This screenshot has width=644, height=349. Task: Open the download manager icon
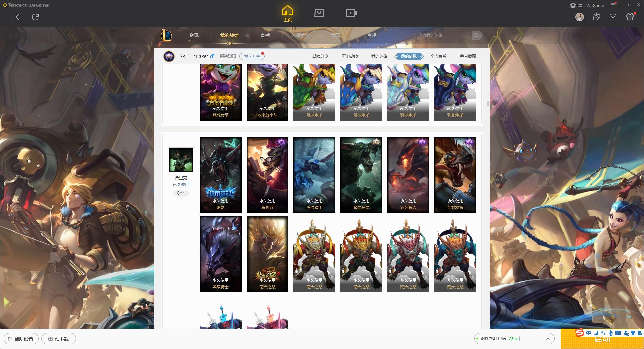[x=613, y=17]
